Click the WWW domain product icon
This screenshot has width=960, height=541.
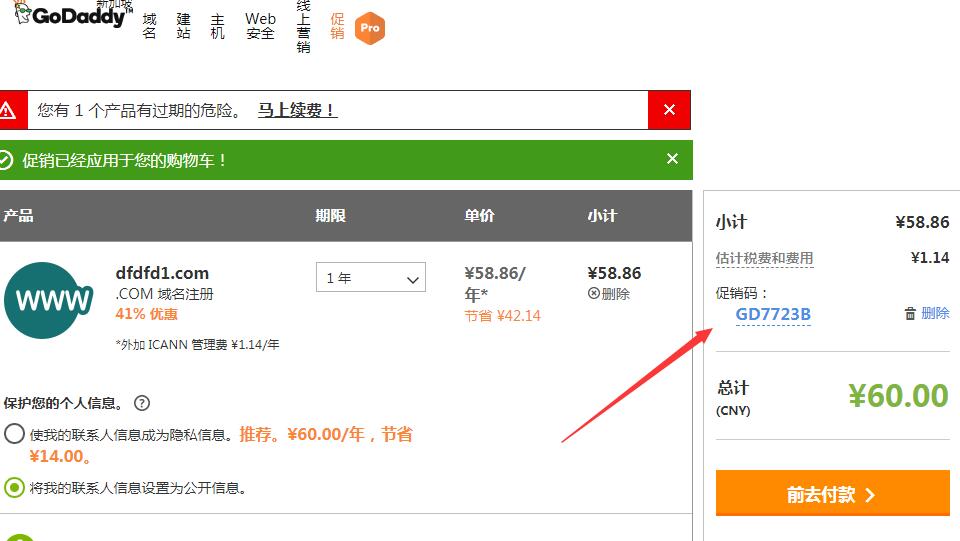[48, 300]
